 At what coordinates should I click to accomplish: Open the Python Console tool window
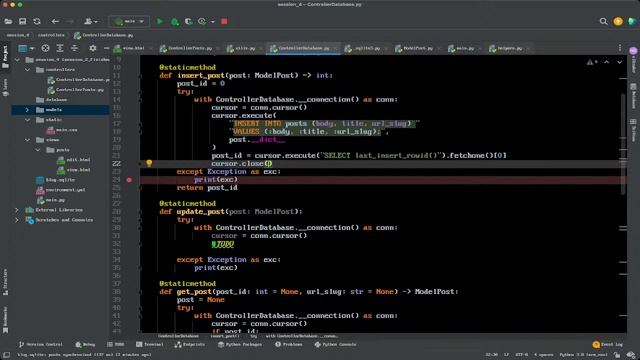coord(335,344)
